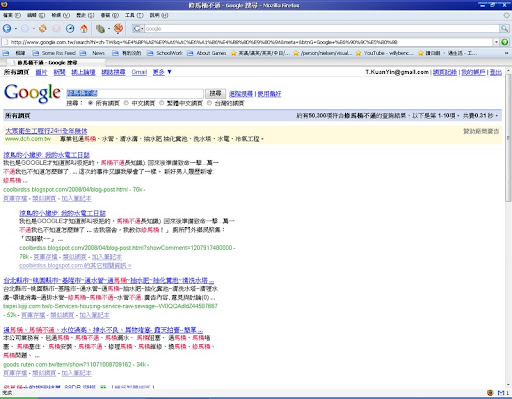Expand the 更多 ▼ Google services menu

click(162, 72)
